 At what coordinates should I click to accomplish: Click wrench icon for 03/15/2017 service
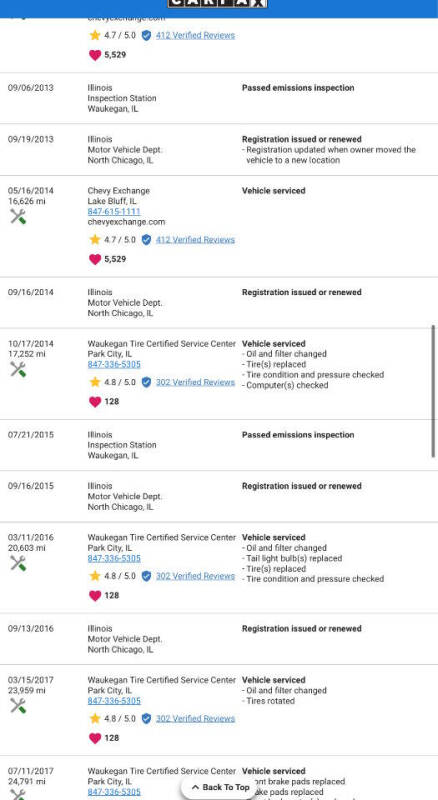pos(18,706)
